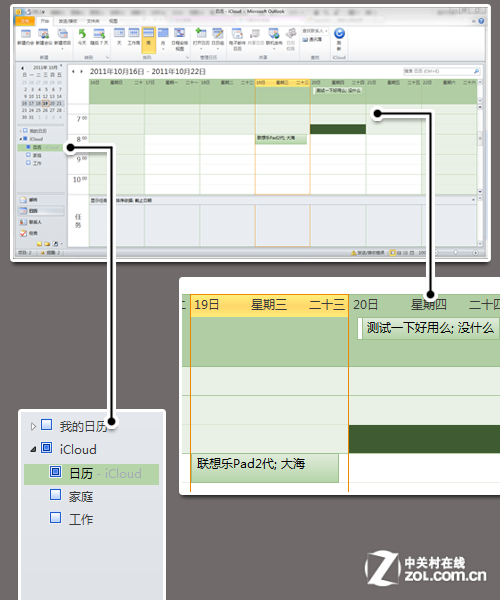Toggle 我的日历 checkbox in the enlarged sidebar
500x600 pixels.
coord(47,425)
